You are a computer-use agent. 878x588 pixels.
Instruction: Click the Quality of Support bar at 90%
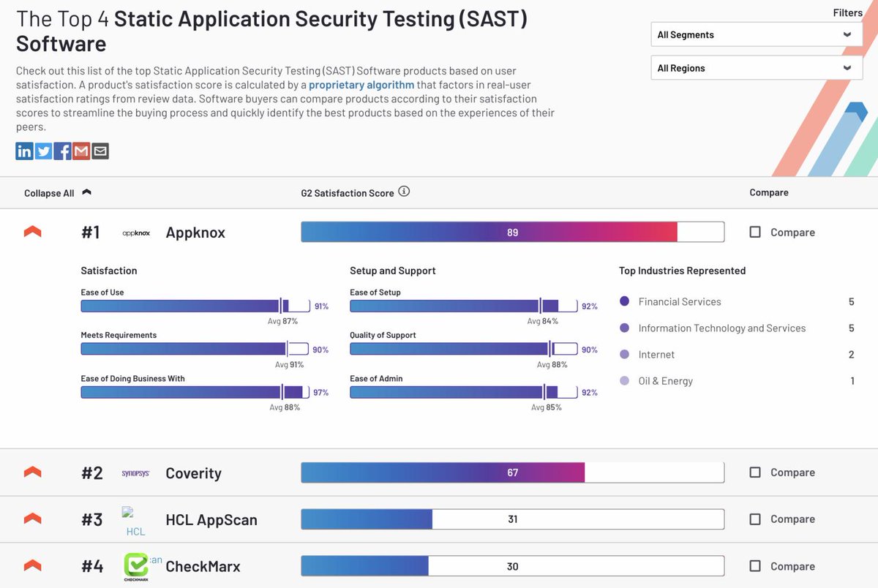tap(464, 349)
